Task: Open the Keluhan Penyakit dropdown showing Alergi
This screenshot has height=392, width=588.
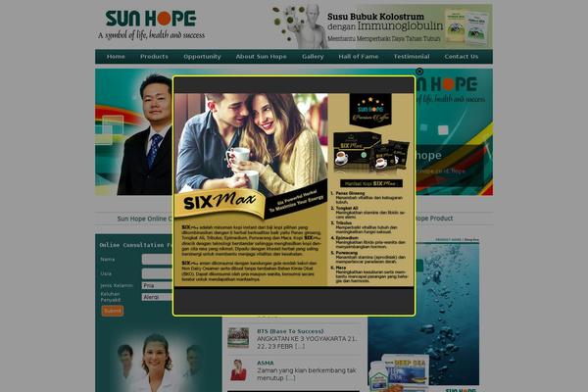Action: click(x=157, y=297)
